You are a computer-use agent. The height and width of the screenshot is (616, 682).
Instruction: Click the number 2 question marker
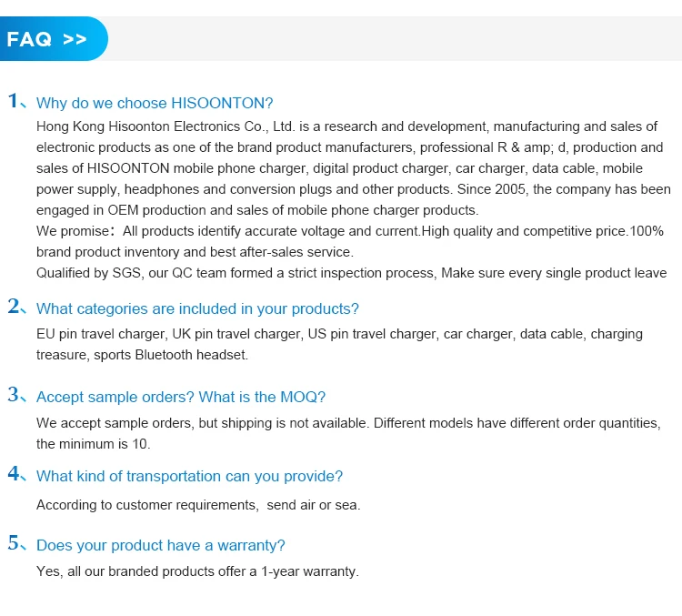click(15, 307)
